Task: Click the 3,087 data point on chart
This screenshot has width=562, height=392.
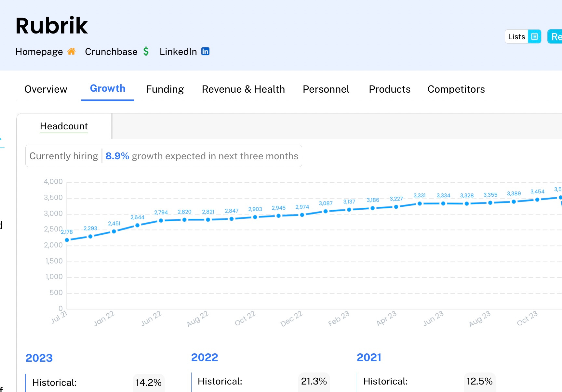Action: (x=326, y=211)
